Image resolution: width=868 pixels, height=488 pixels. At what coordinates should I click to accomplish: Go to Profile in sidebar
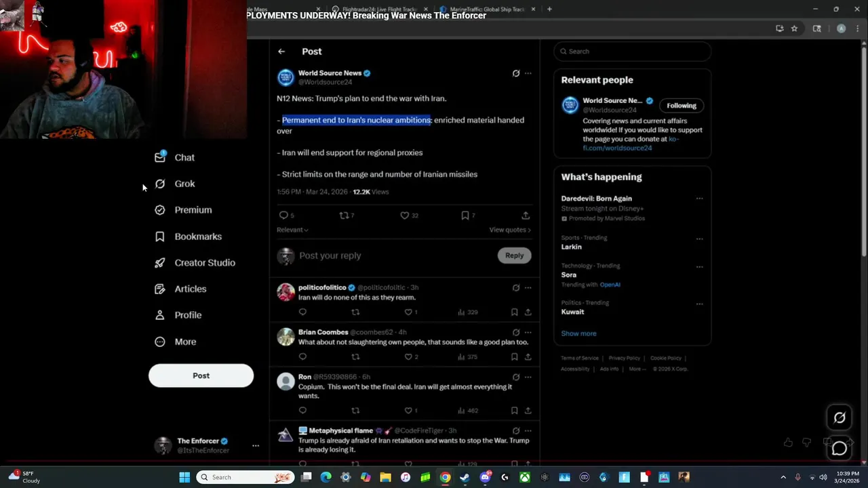coord(178,315)
